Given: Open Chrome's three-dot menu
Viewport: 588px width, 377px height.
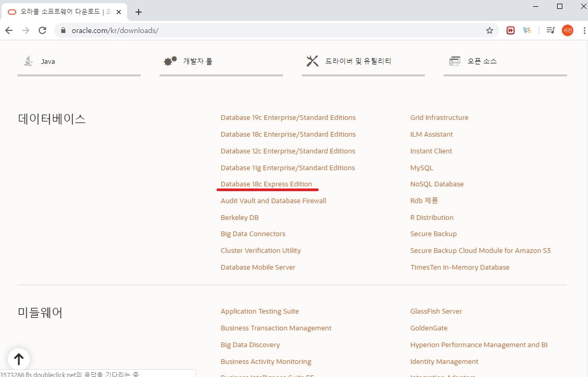Looking at the screenshot, I should tap(584, 30).
